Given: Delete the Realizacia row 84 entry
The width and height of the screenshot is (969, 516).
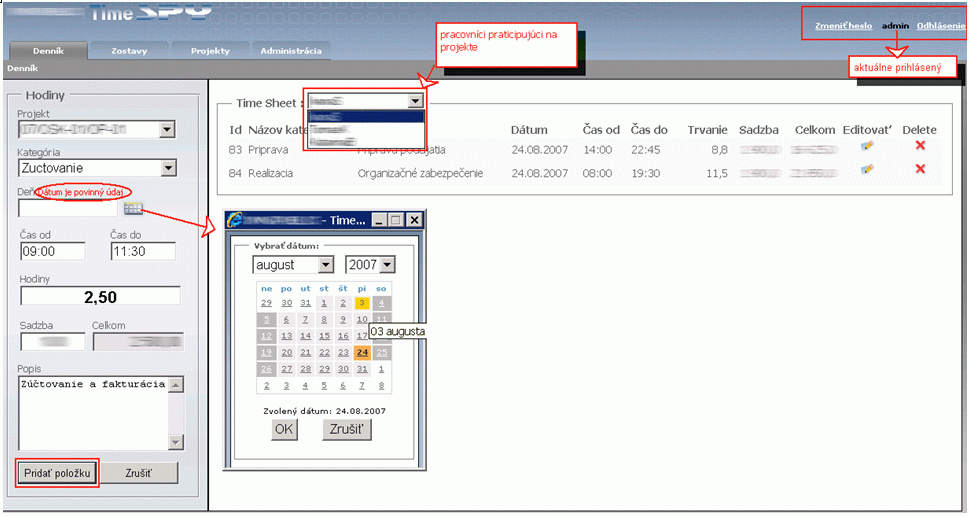Looking at the screenshot, I should pyautogui.click(x=920, y=169).
